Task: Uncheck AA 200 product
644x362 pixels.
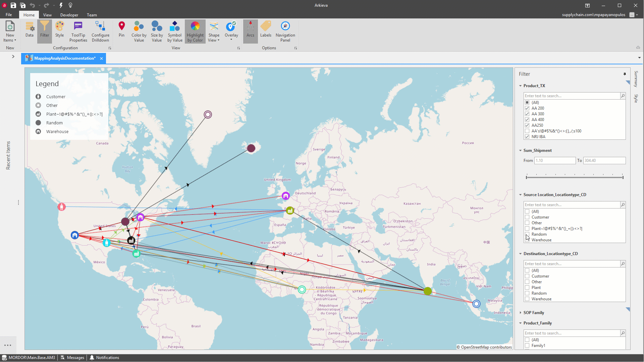Action: (527, 108)
